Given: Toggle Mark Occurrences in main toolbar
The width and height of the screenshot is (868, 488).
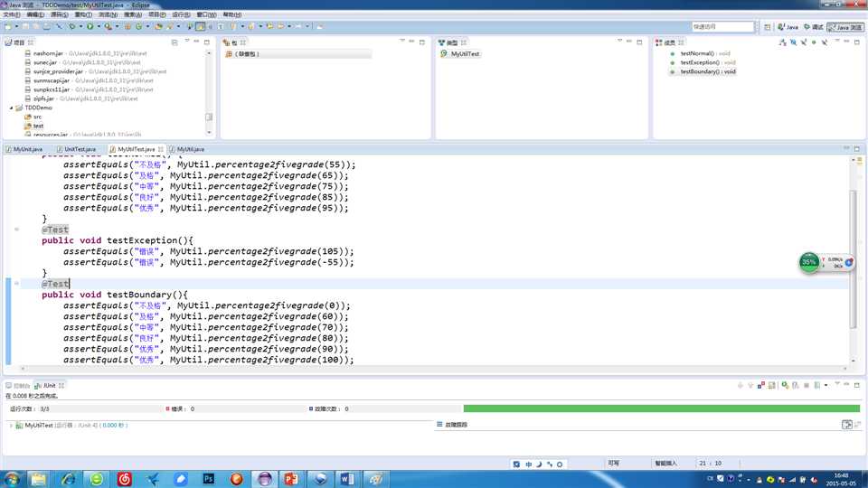Looking at the screenshot, I should [x=201, y=26].
